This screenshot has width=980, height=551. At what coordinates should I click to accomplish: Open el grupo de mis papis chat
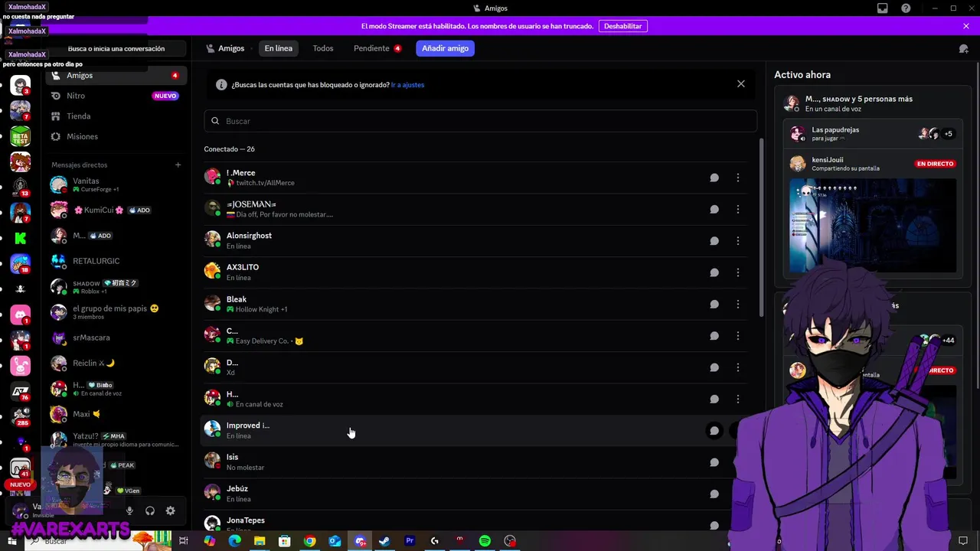coord(115,312)
